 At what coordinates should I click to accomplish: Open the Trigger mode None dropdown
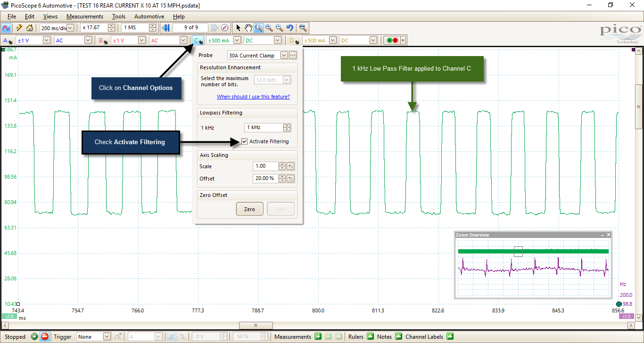pos(107,336)
